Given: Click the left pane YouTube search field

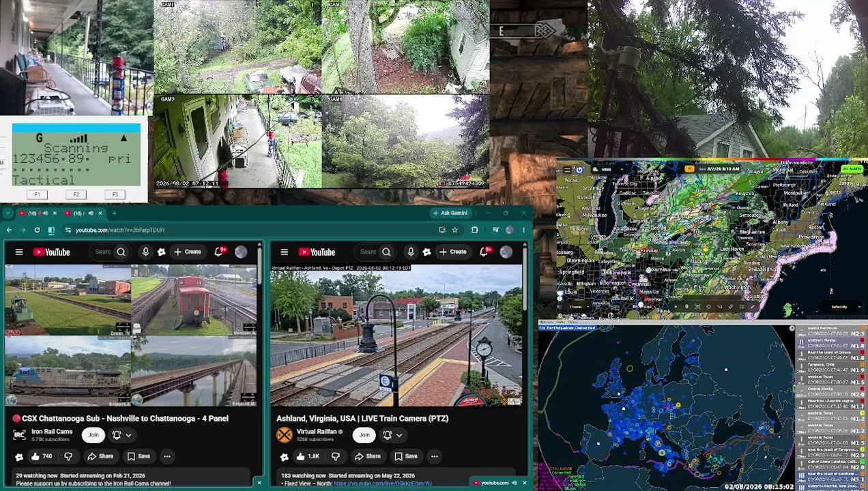Looking at the screenshot, I should point(102,252).
